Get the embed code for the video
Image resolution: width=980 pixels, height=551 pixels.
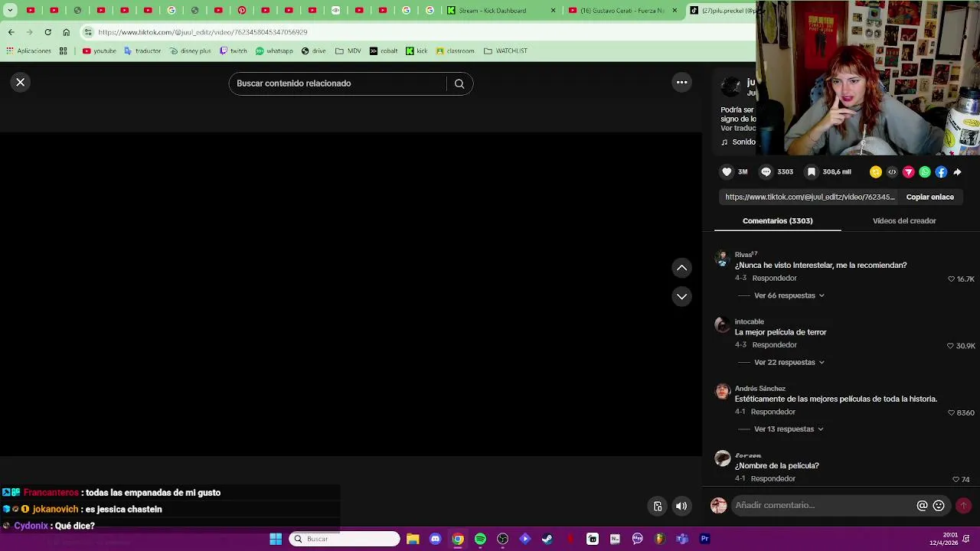[x=892, y=172]
